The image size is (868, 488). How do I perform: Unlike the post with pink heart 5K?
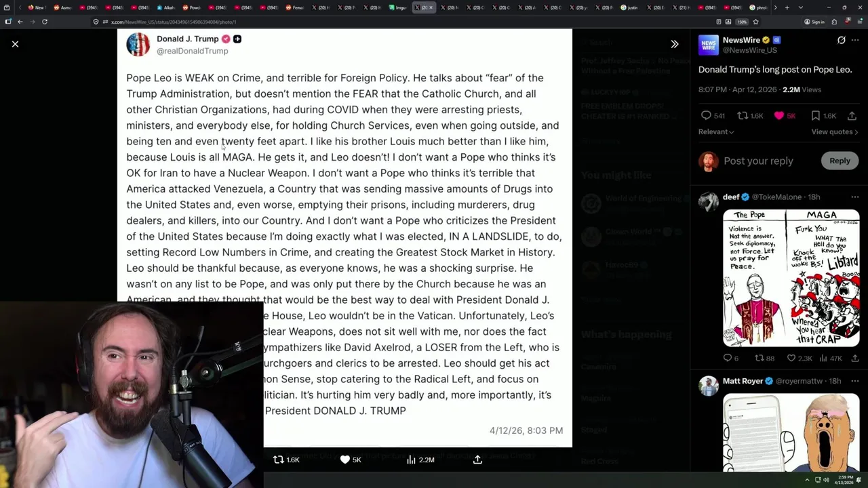coord(785,116)
